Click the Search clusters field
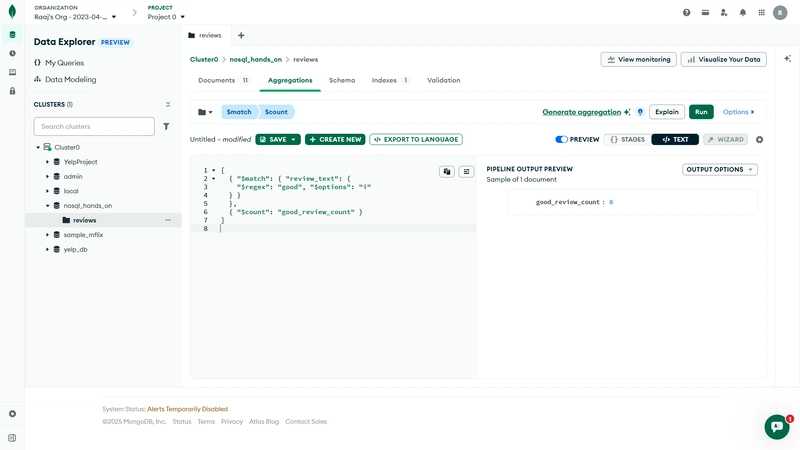The height and width of the screenshot is (450, 800). tap(94, 127)
